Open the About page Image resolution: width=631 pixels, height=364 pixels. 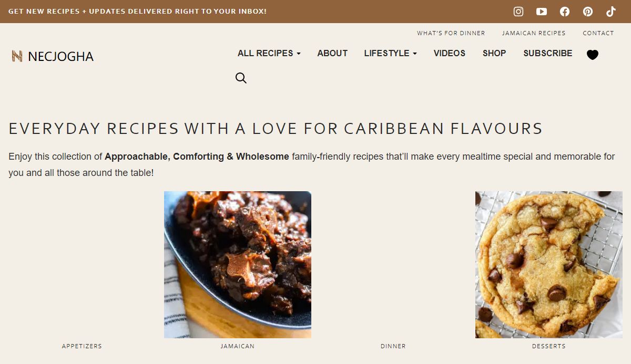click(332, 53)
